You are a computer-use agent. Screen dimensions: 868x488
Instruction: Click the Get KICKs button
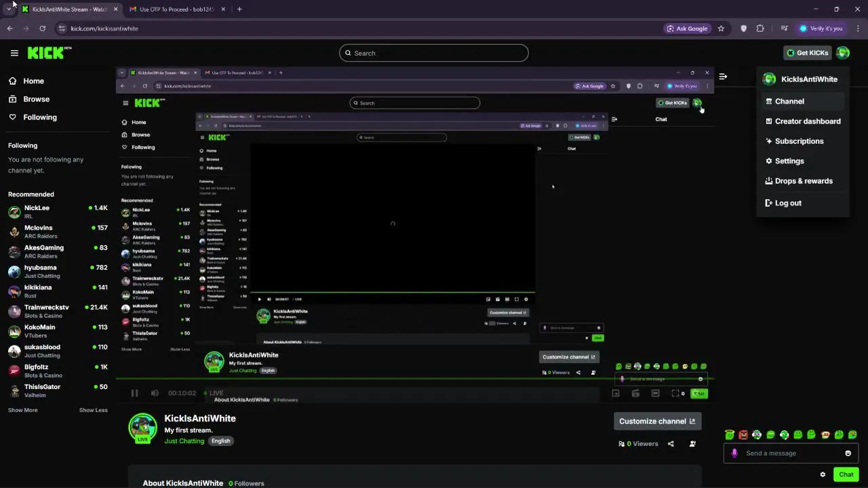click(x=807, y=53)
